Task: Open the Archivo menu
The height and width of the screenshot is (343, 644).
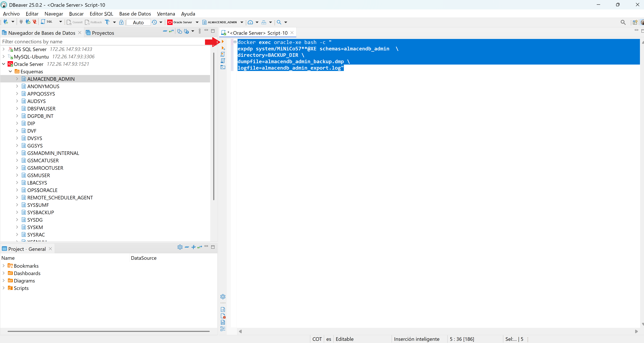Action: tap(11, 14)
